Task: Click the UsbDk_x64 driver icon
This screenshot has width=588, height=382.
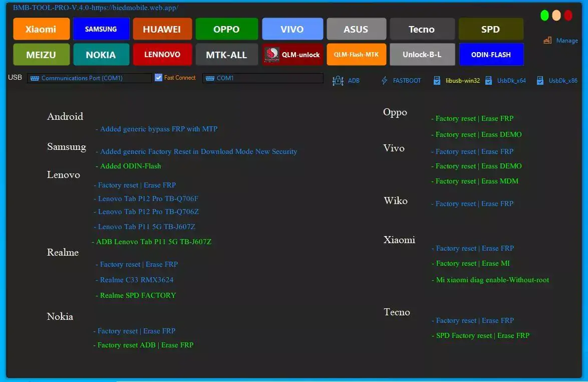Action: tap(489, 81)
